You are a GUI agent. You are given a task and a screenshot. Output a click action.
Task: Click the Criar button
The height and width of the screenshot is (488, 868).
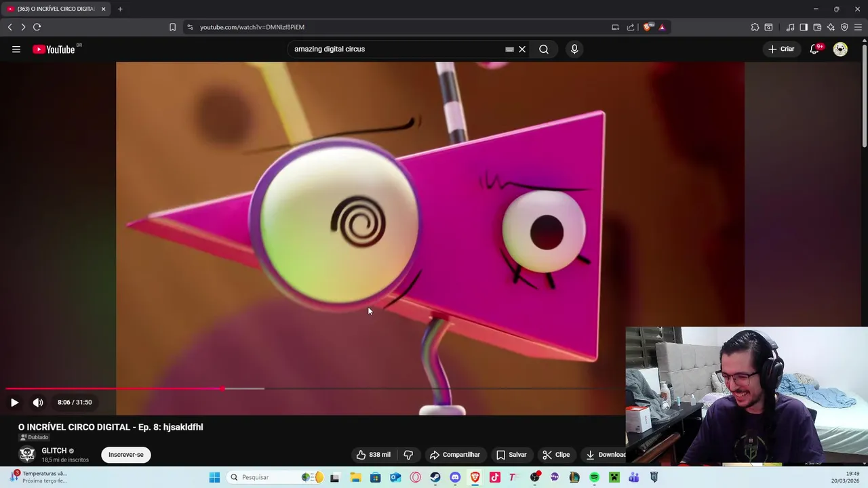point(781,49)
